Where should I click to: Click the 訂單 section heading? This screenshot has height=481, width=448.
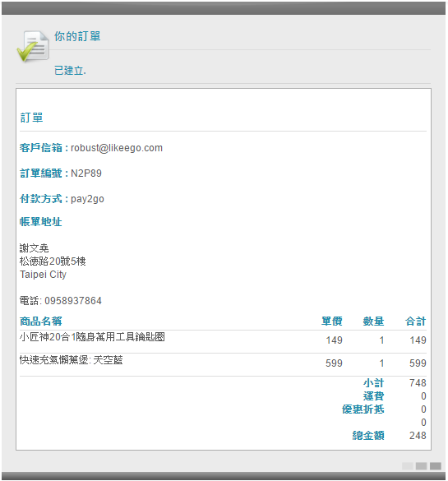[x=31, y=118]
